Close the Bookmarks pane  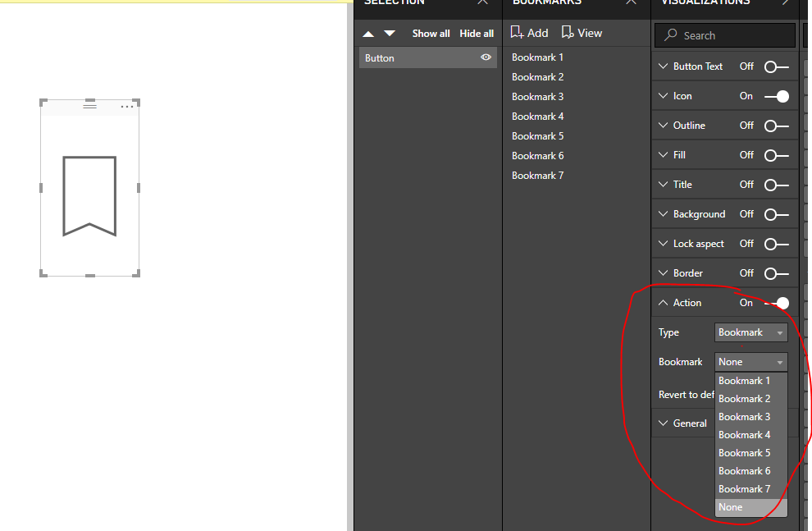pyautogui.click(x=631, y=2)
